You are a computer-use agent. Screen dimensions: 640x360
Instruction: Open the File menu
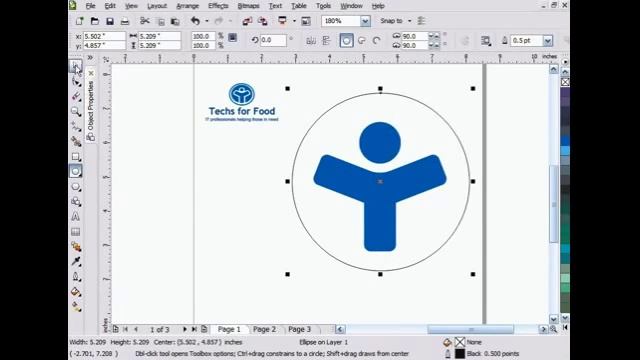(x=90, y=6)
